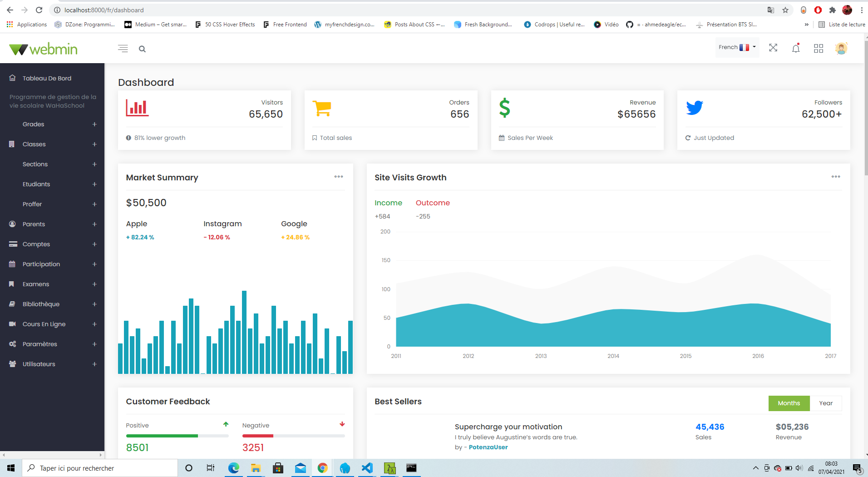Click the positive feedback up arrow
The height and width of the screenshot is (477, 868).
click(x=226, y=424)
